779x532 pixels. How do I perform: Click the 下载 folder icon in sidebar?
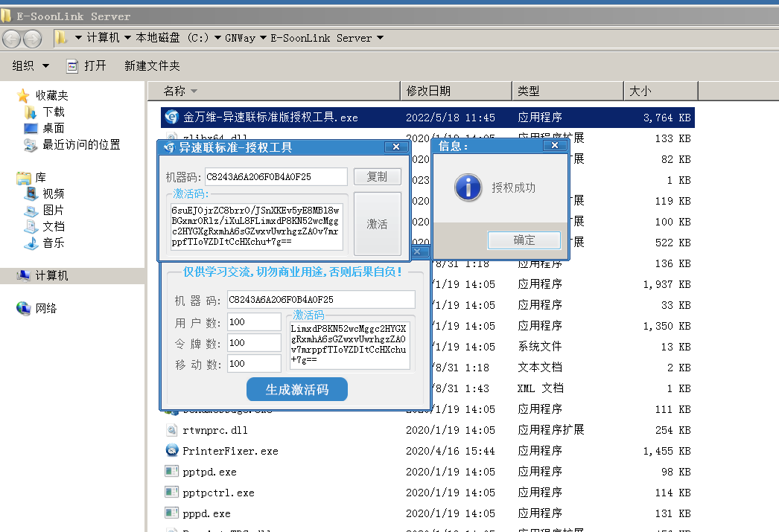[x=31, y=112]
